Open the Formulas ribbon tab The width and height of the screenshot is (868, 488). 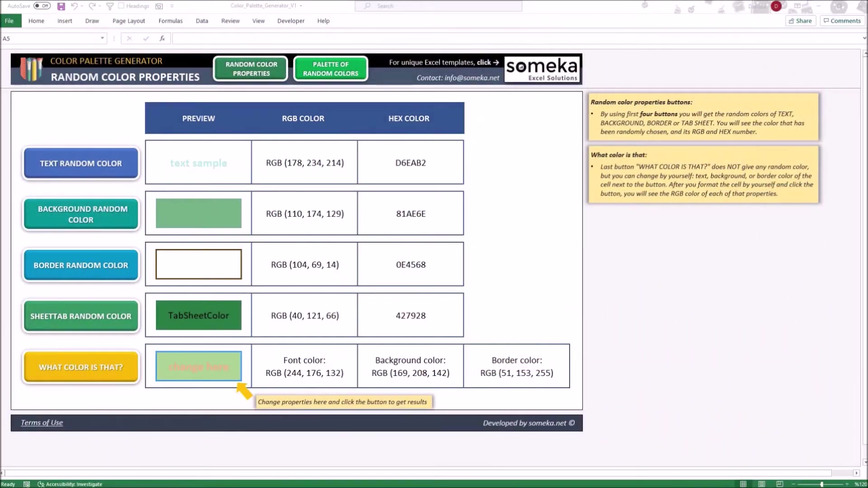[170, 21]
